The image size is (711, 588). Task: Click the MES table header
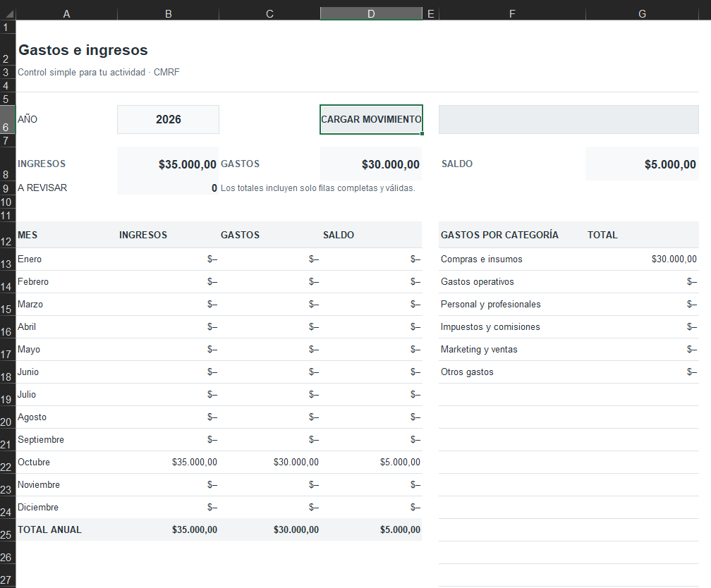28,235
